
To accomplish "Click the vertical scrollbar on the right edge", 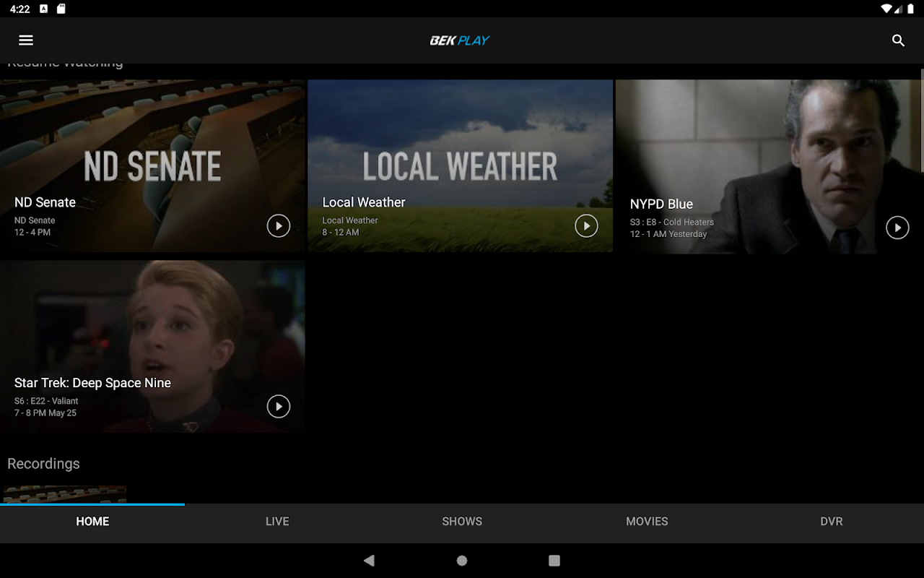I will [x=922, y=121].
